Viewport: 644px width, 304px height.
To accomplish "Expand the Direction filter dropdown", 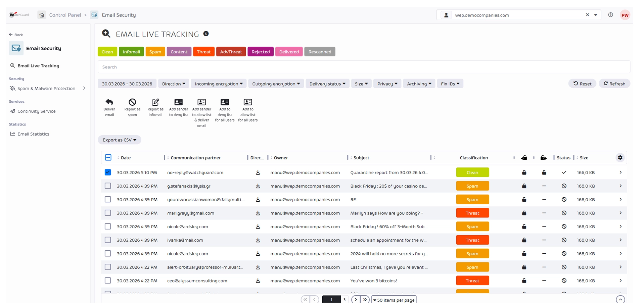I will coord(174,84).
